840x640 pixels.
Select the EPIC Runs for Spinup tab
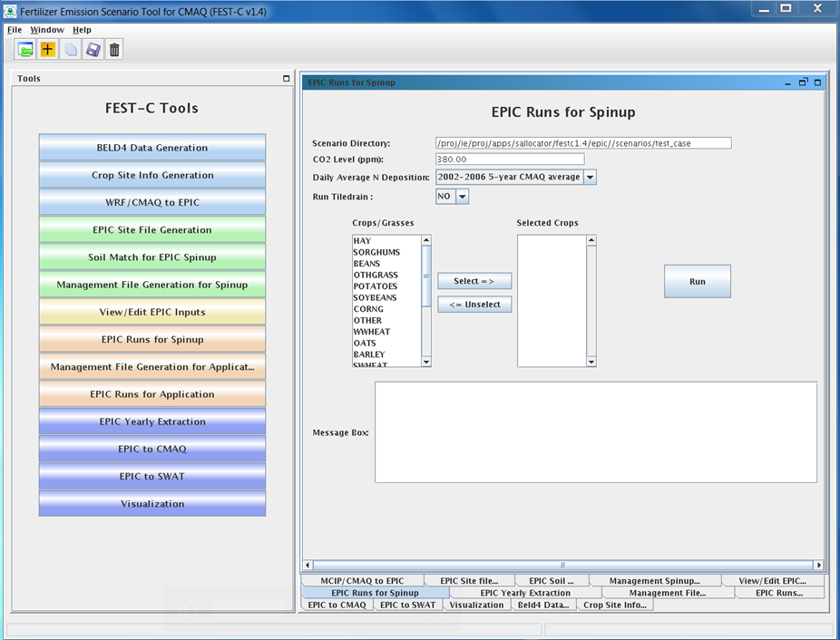(x=375, y=593)
